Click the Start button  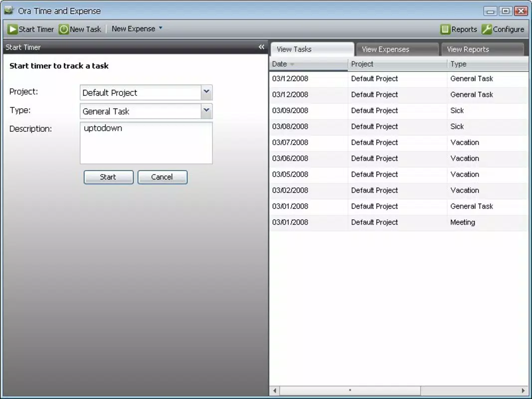108,177
